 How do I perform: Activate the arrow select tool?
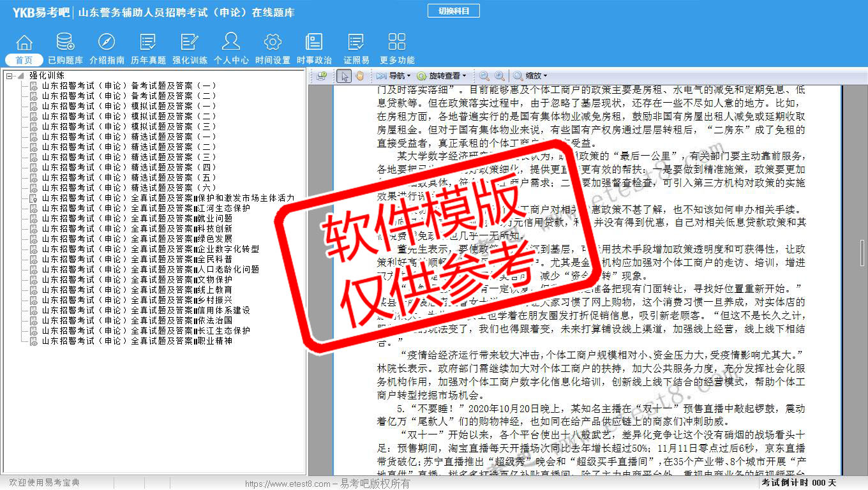[x=343, y=76]
